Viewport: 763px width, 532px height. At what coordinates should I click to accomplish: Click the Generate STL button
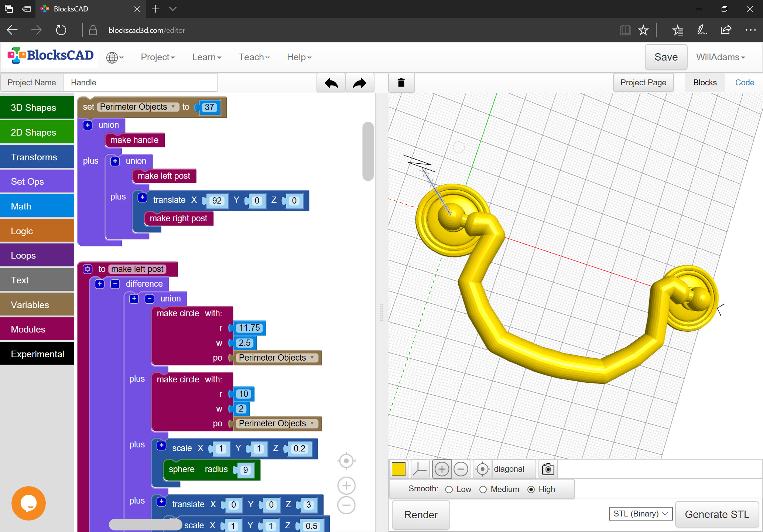[x=717, y=514]
